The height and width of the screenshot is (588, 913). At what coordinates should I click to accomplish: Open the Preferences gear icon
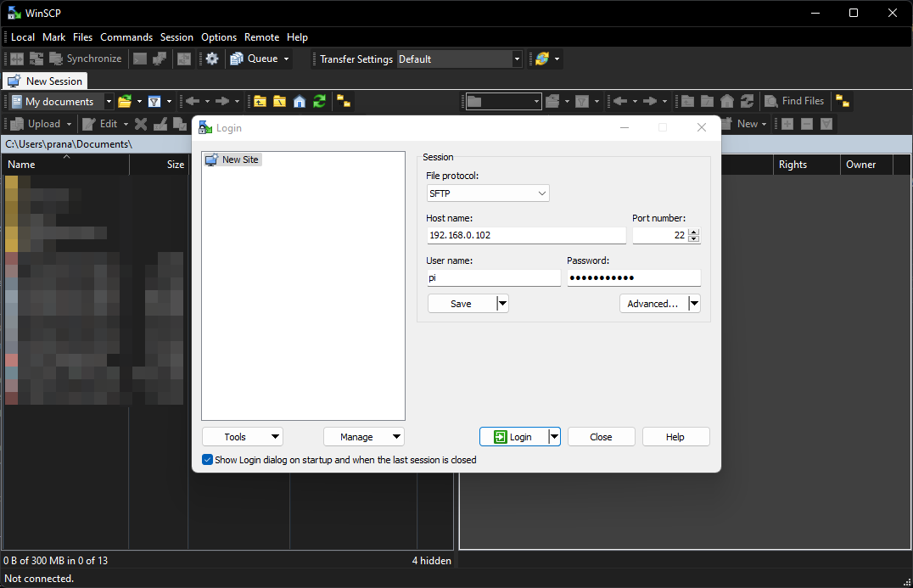coord(212,59)
